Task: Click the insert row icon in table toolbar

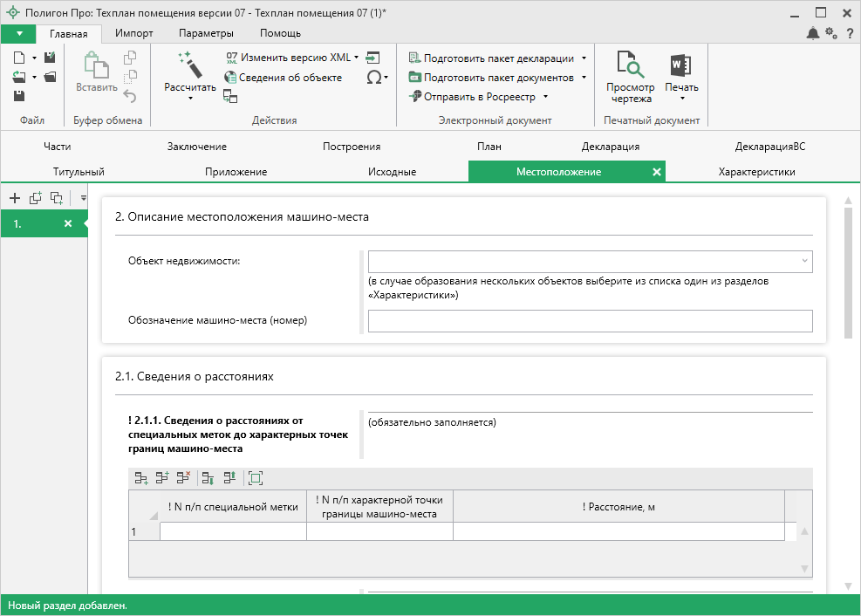Action: pyautogui.click(x=162, y=477)
